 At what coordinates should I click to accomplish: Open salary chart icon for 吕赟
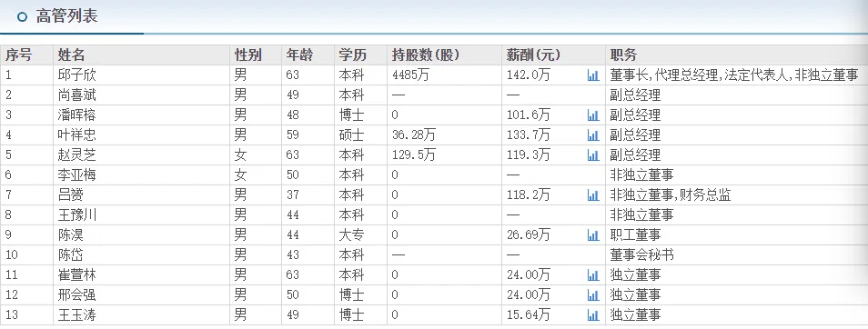593,195
